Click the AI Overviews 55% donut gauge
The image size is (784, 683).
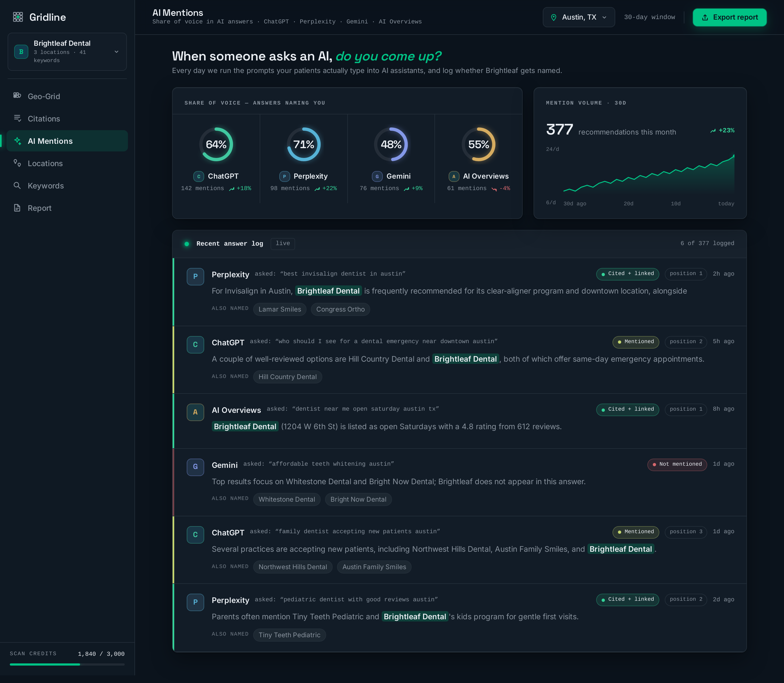(x=479, y=144)
